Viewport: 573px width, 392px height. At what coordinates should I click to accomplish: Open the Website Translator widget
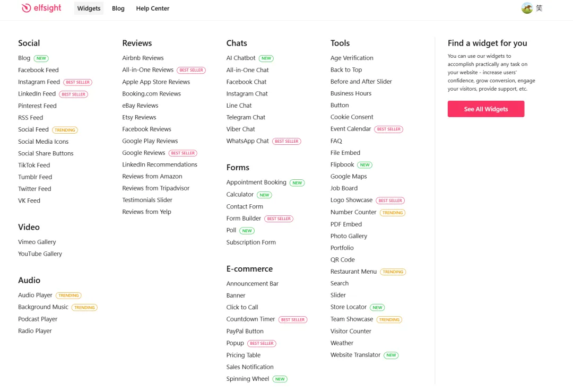pos(355,355)
